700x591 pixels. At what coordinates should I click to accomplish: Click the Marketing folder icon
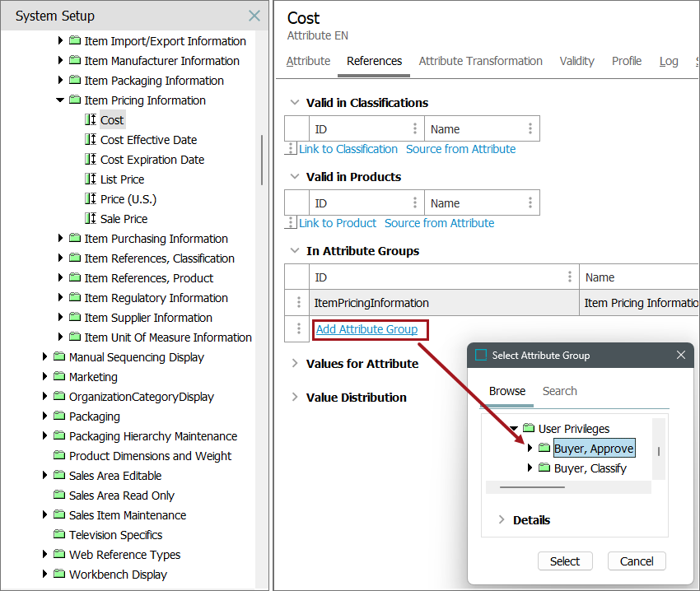point(59,377)
